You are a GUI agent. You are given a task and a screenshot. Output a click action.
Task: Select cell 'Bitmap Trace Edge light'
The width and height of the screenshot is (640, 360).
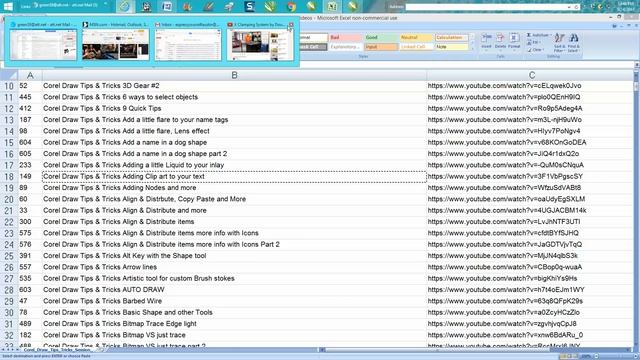coord(234,324)
